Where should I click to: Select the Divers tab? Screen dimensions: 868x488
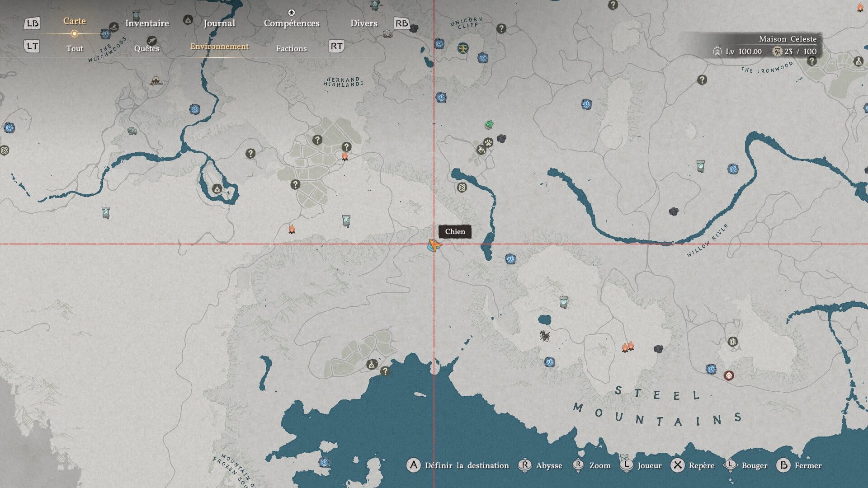(363, 23)
